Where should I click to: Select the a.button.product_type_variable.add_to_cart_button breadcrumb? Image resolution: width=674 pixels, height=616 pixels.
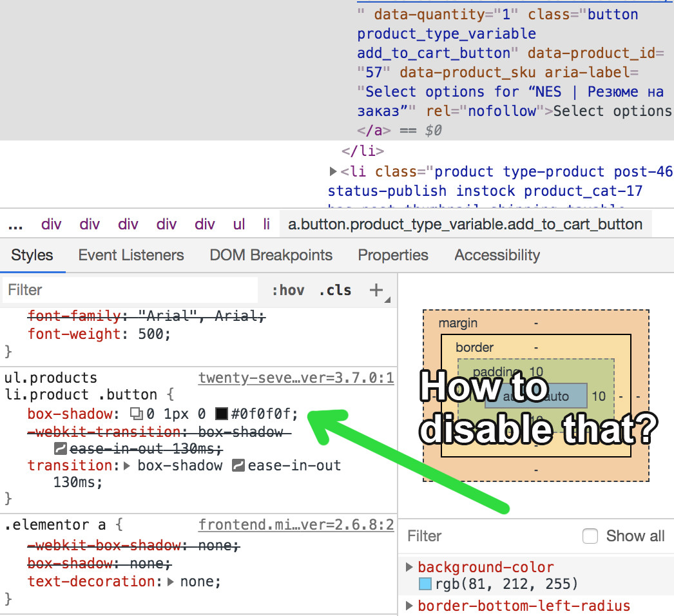tap(465, 224)
